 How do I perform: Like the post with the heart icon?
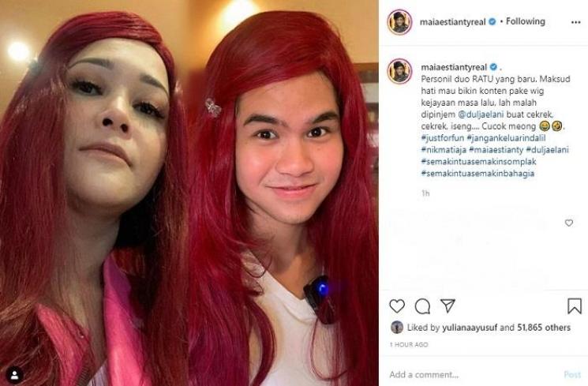397,306
